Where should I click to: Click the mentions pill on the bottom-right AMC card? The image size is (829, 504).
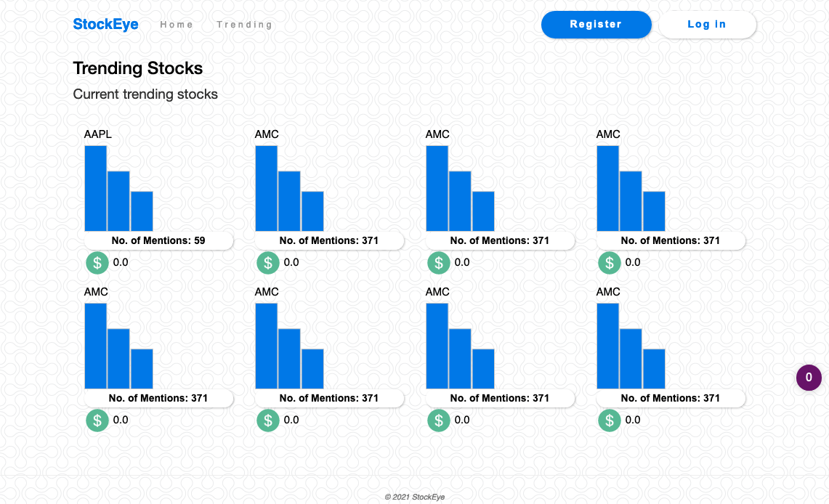coord(671,398)
